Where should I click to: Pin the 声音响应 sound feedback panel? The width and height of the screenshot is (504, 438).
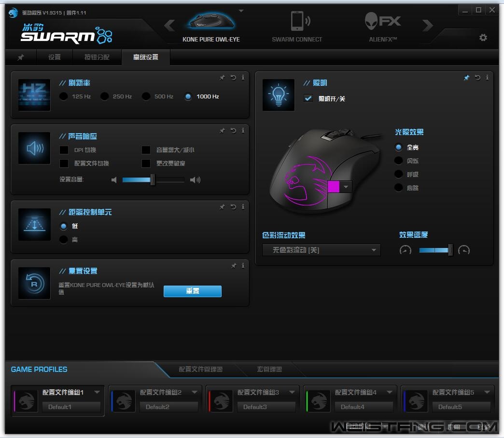click(x=222, y=131)
